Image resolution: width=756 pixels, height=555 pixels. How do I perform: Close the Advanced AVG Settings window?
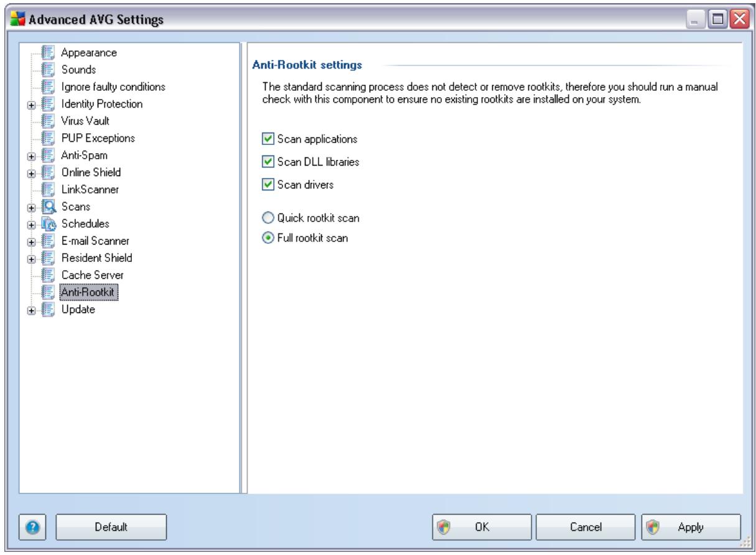point(739,20)
